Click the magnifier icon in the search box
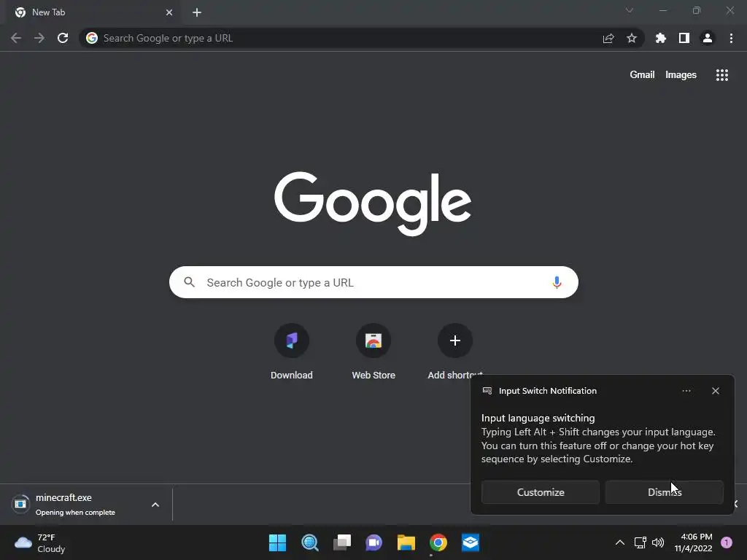Screen dimensions: 747x560 pos(189,282)
